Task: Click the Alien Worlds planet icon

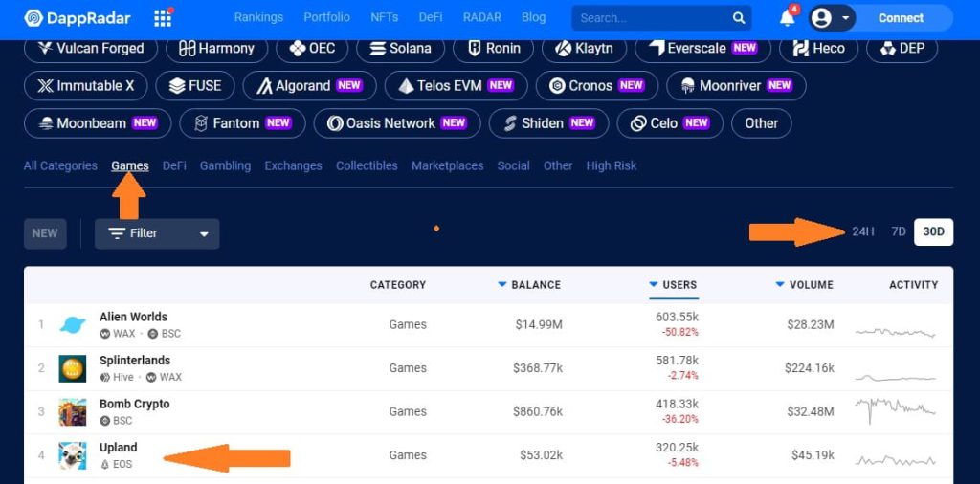Action: coord(73,325)
